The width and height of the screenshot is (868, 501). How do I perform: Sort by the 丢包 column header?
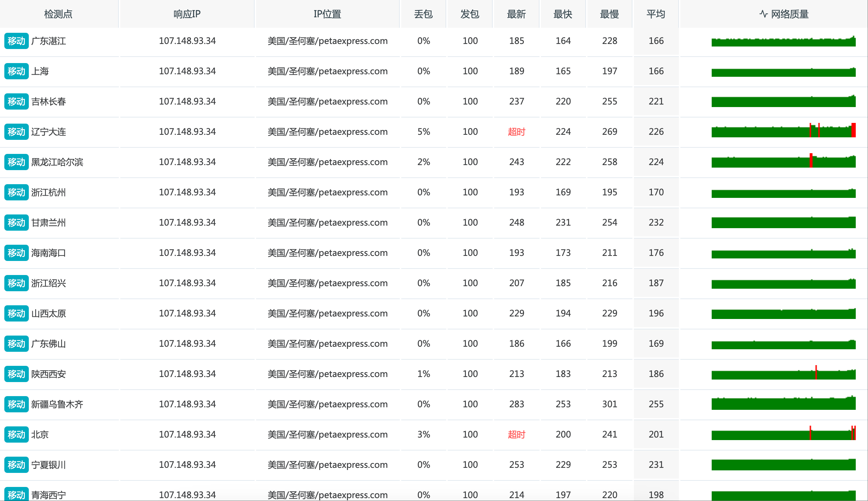(423, 14)
